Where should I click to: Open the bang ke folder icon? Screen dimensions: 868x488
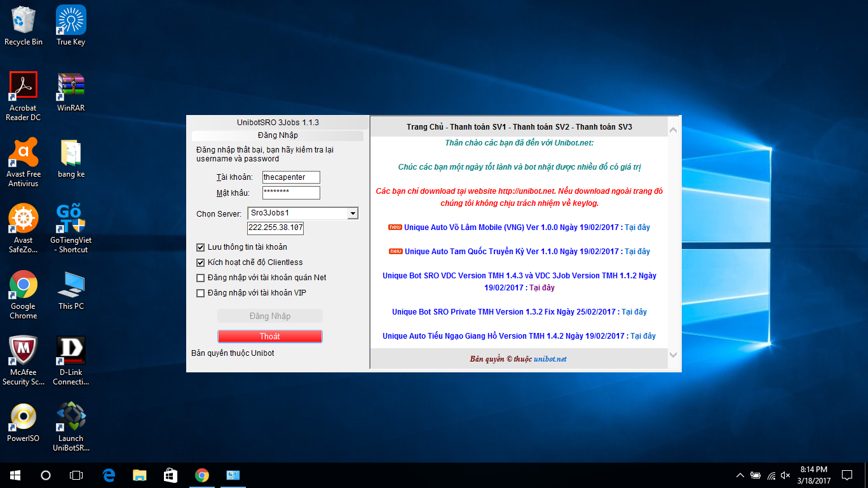pos(71,153)
